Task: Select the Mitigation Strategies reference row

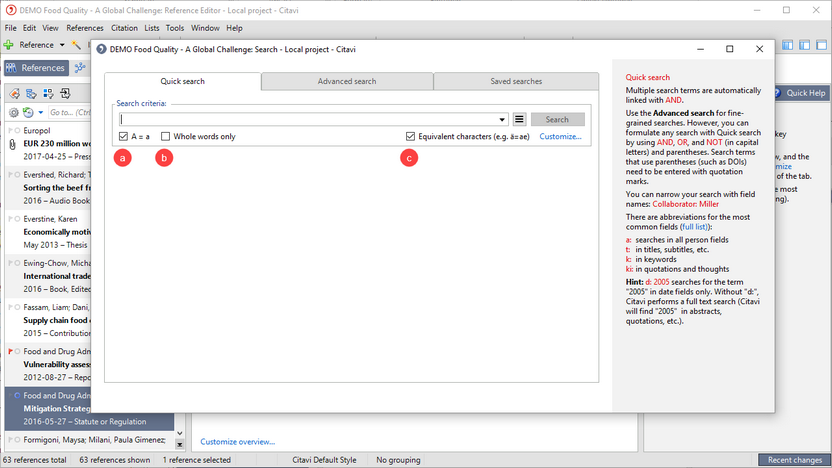Action: (x=89, y=409)
